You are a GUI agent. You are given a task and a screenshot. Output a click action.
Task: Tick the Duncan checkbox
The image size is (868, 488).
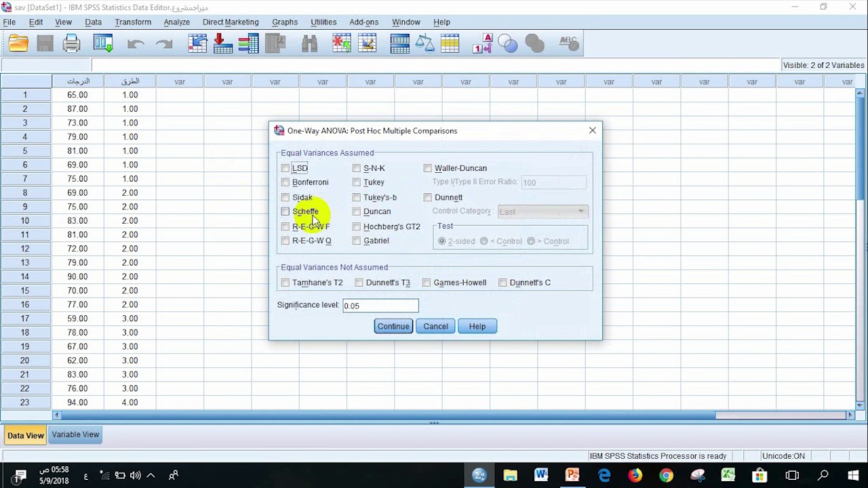point(357,211)
